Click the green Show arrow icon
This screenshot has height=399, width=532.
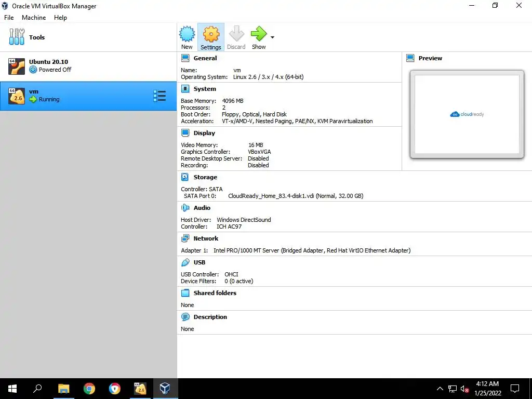point(259,34)
